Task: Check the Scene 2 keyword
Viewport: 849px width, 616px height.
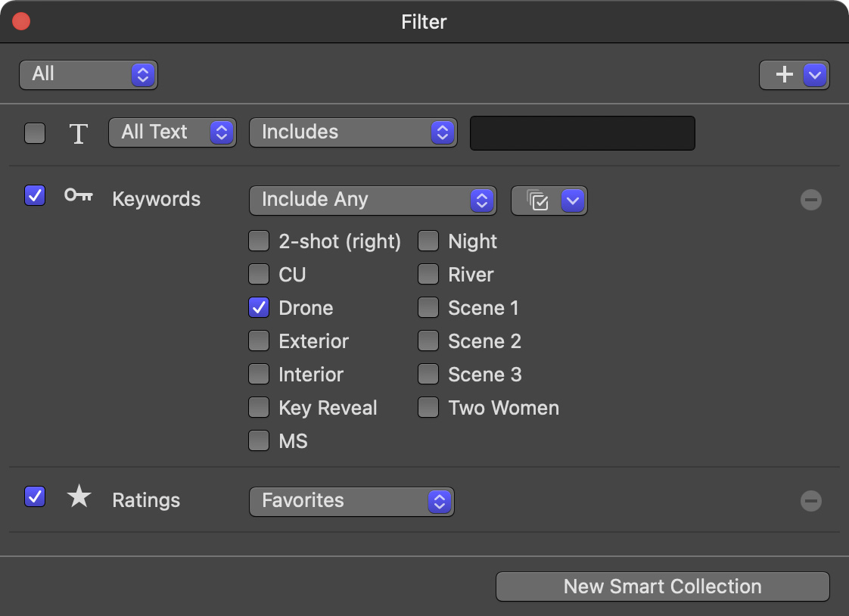Action: click(428, 341)
